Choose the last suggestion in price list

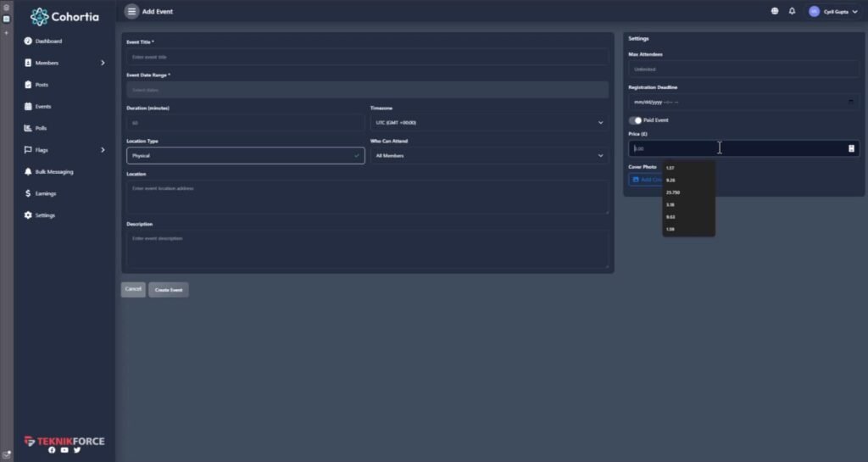[688, 229]
